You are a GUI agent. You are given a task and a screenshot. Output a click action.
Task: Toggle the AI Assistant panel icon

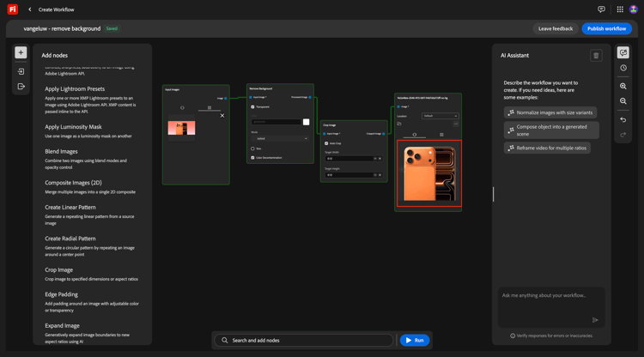tap(623, 52)
